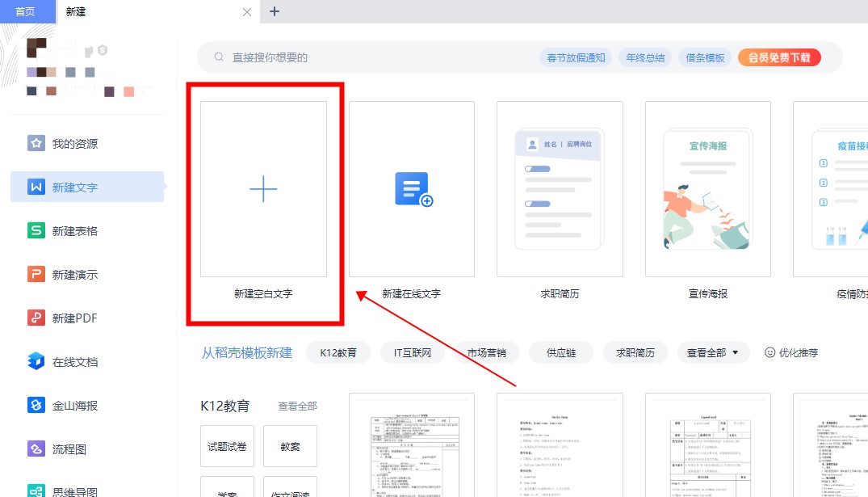Click the search box 直接搜你想要的
This screenshot has height=497, width=868.
363,57
